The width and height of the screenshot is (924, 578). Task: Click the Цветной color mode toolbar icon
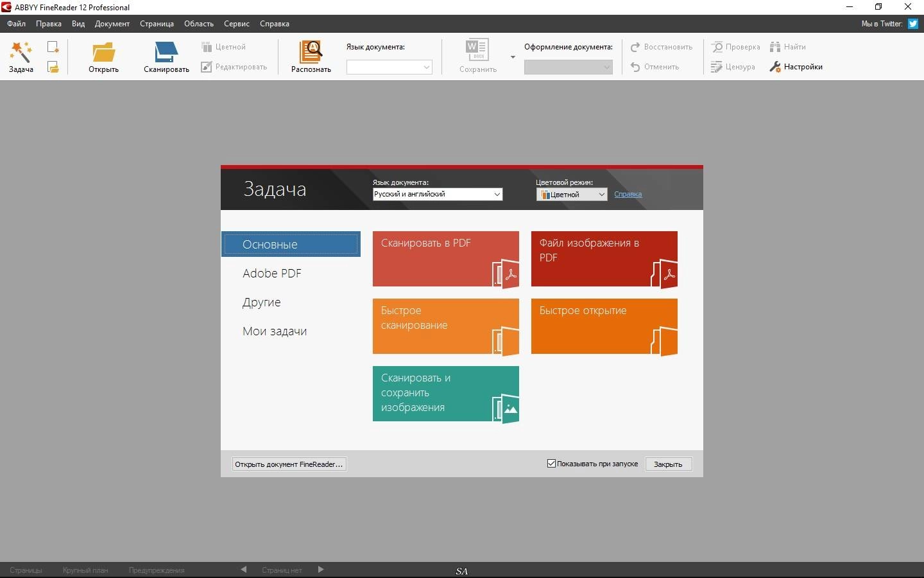coord(207,47)
